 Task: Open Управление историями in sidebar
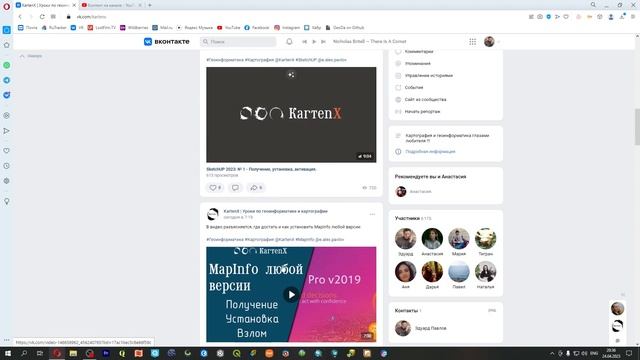point(429,76)
